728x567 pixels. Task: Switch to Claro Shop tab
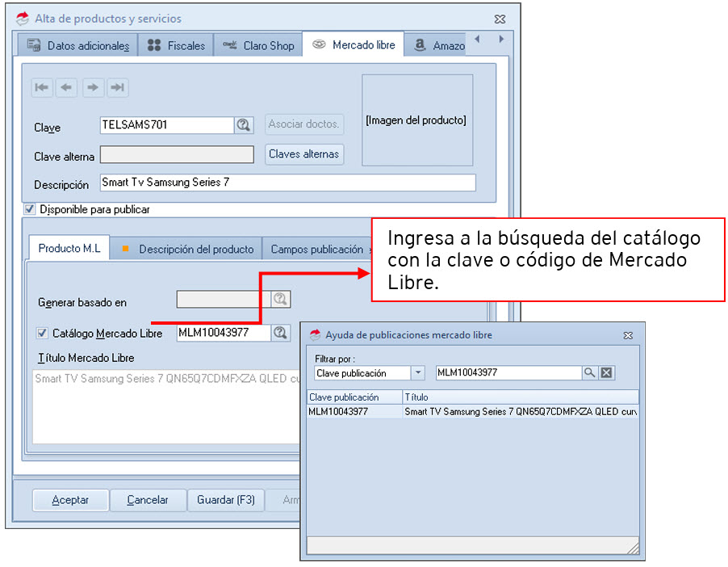[258, 45]
